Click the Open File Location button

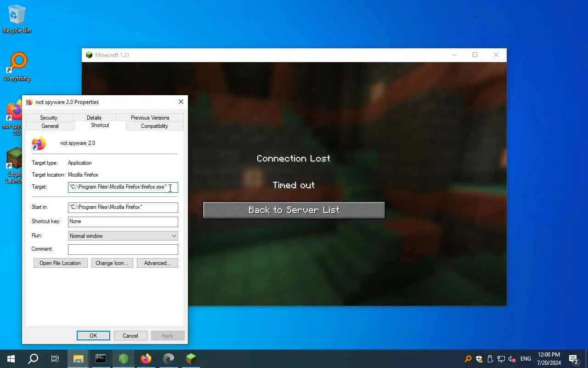(x=60, y=263)
